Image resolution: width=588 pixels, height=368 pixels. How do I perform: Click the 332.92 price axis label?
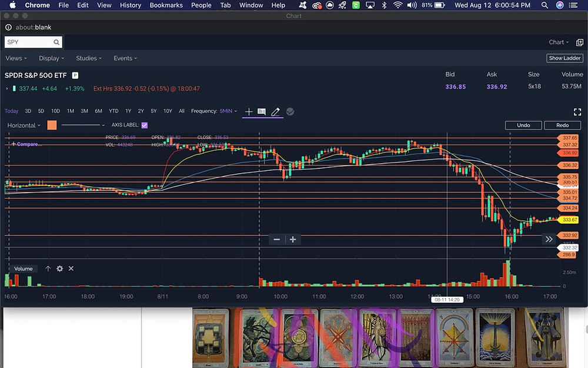(x=569, y=236)
